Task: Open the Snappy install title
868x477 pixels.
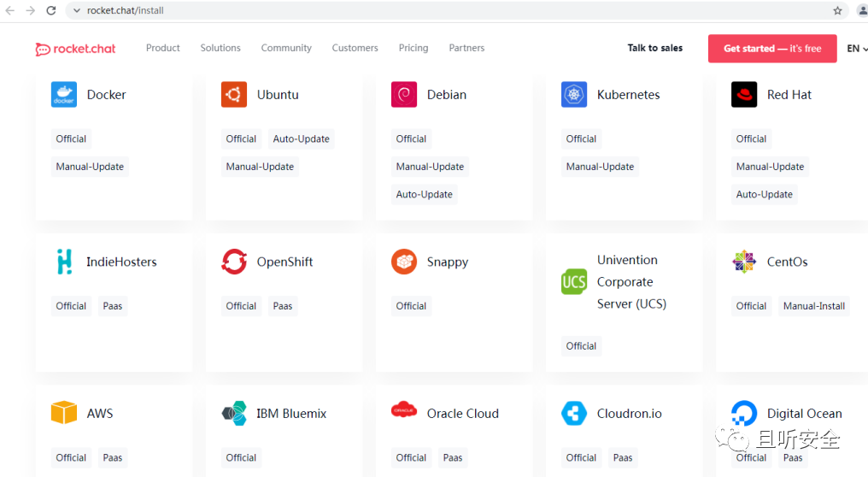Action: [448, 262]
